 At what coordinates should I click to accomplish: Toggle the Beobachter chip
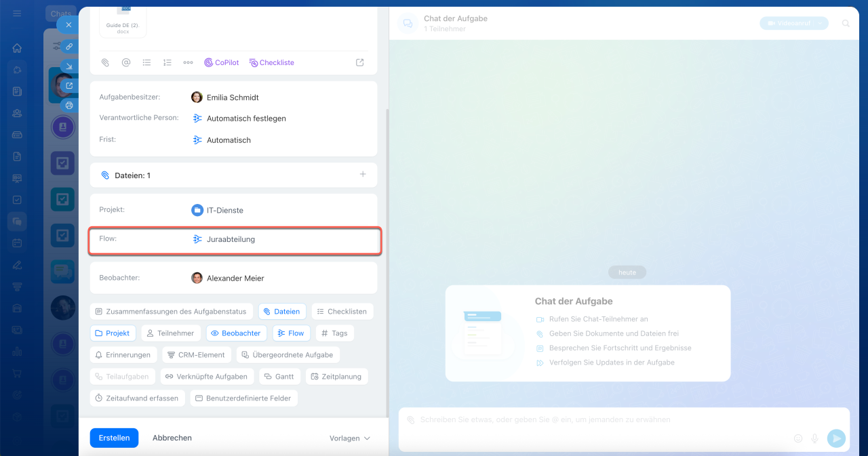(x=236, y=333)
